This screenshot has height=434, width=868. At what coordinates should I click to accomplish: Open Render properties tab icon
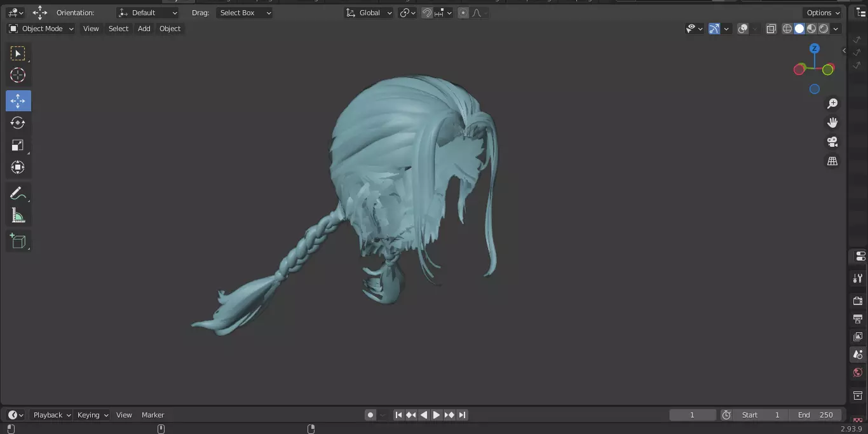(x=858, y=301)
